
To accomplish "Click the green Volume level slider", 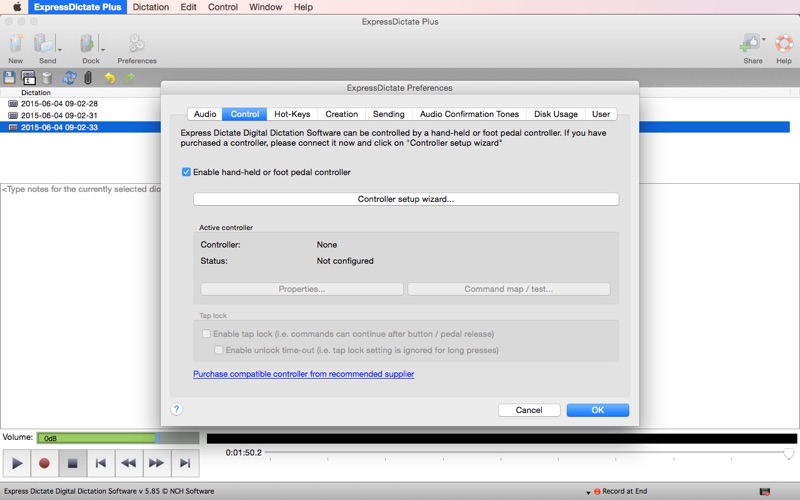I will (97, 438).
